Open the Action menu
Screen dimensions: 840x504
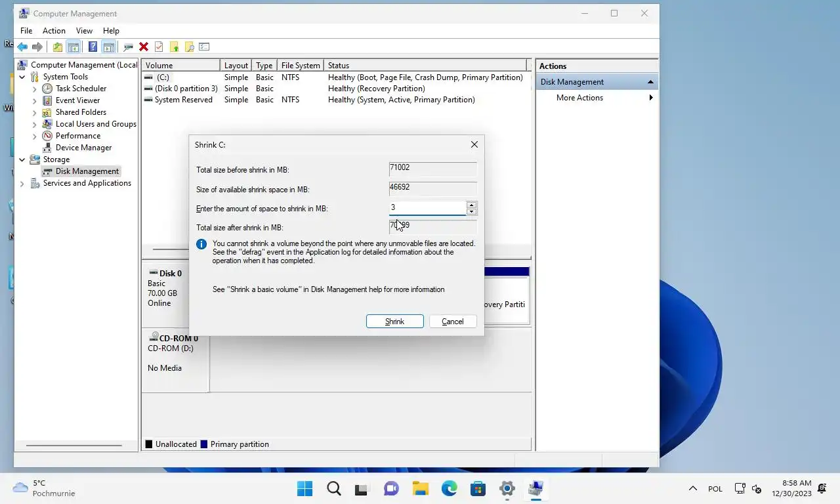[x=54, y=30]
